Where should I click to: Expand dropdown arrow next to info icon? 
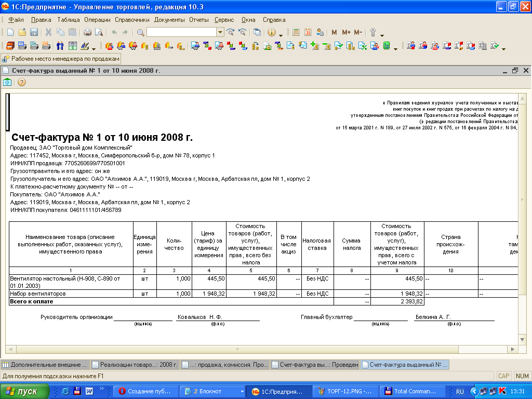pos(281,35)
